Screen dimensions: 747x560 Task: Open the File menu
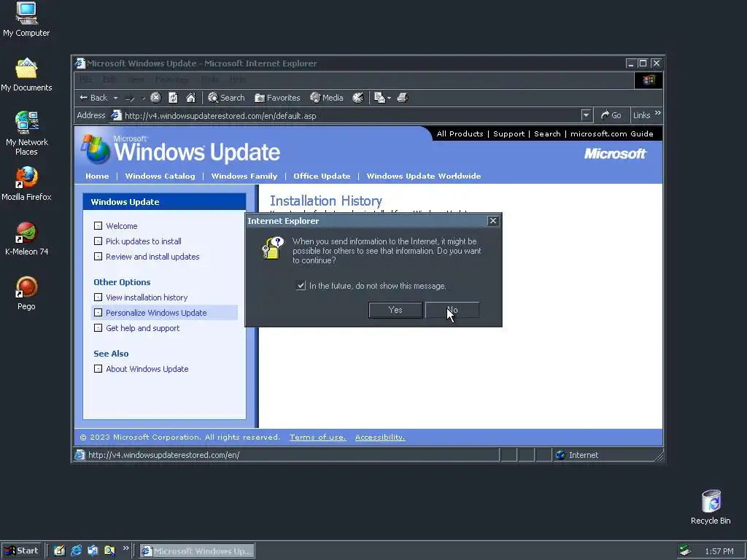tap(86, 79)
